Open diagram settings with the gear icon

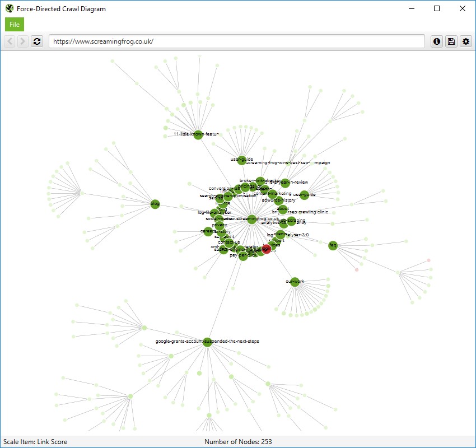[x=466, y=41]
